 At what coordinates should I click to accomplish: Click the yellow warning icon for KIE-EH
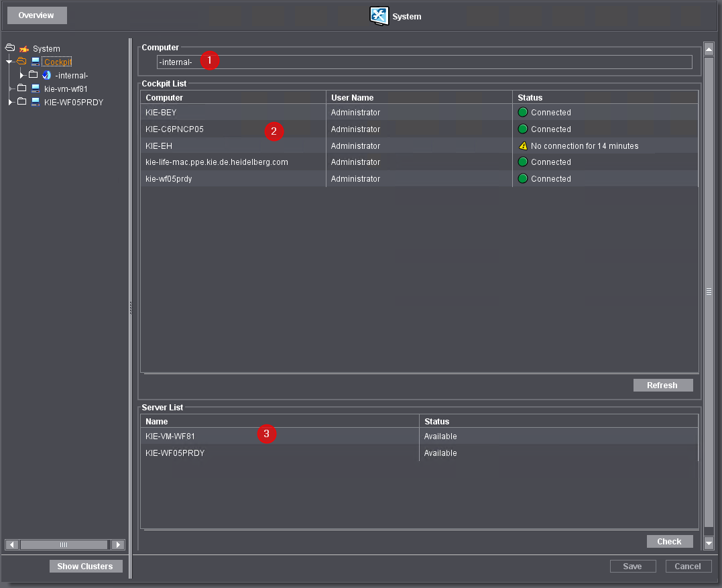pyautogui.click(x=523, y=145)
